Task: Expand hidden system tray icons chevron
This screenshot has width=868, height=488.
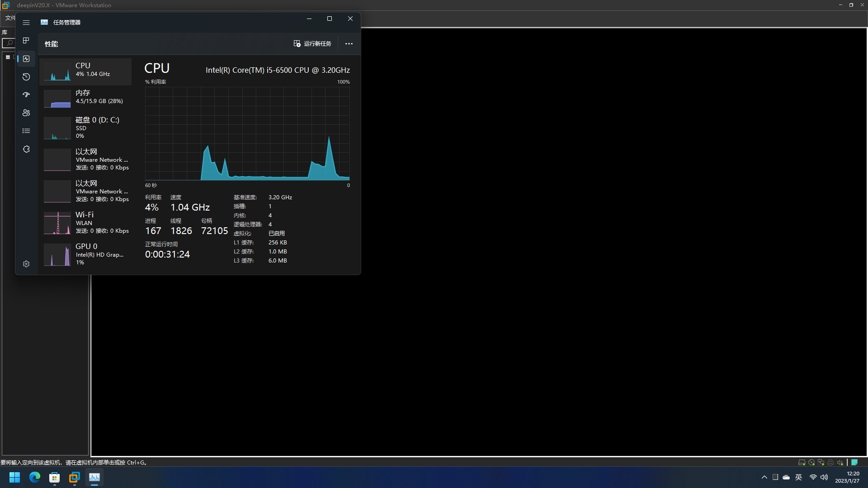Action: pyautogui.click(x=764, y=477)
